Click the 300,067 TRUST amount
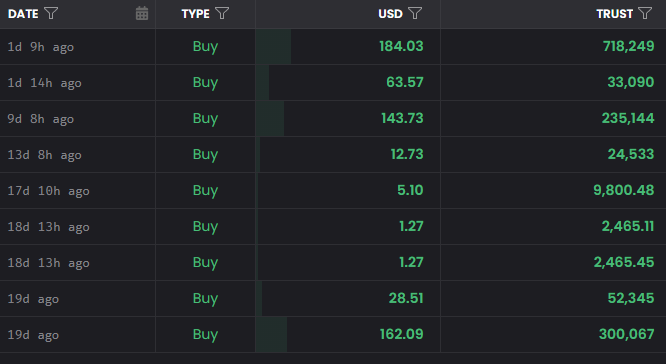The width and height of the screenshot is (666, 364). (627, 334)
